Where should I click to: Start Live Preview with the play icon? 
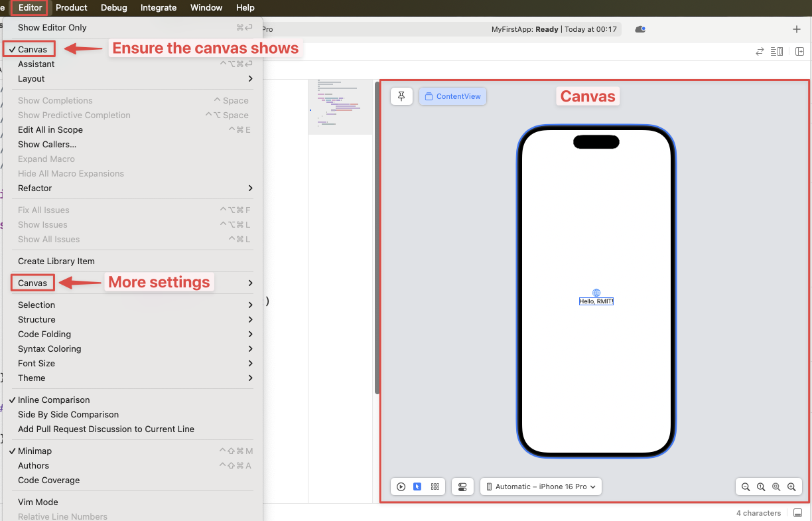click(x=401, y=486)
